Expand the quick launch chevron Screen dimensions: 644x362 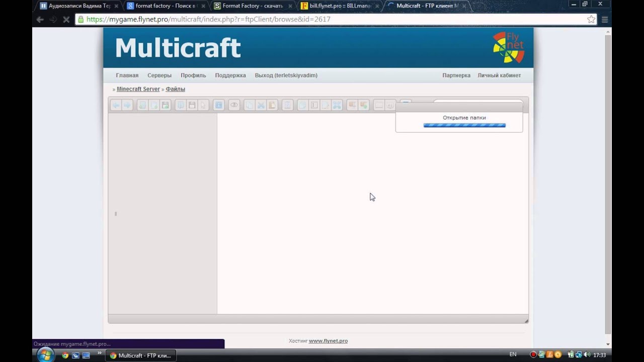pyautogui.click(x=99, y=353)
